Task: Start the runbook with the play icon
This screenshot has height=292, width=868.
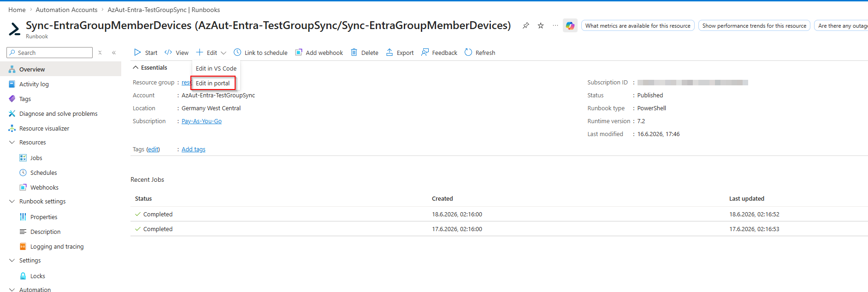Action: click(x=137, y=53)
